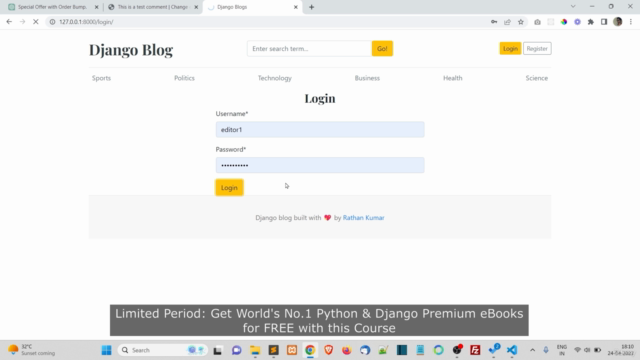Viewport: 640px width, 360px height.
Task: Open the Politics category
Action: (184, 78)
